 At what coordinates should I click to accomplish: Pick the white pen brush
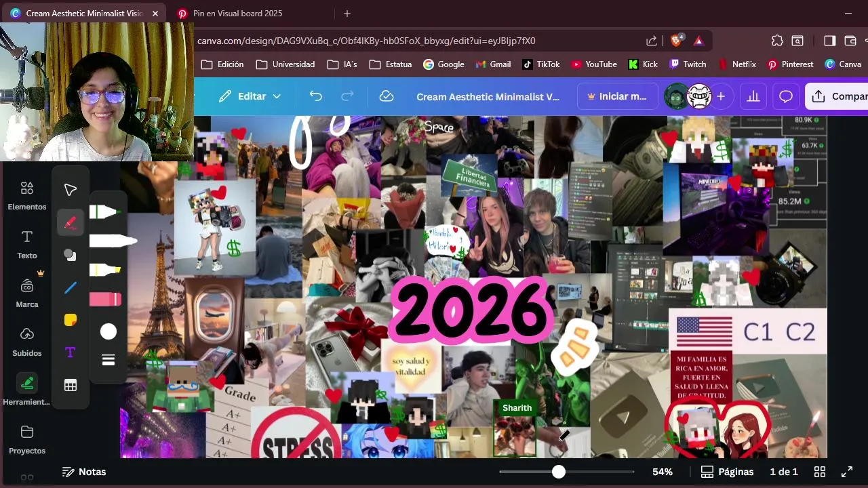pos(113,241)
